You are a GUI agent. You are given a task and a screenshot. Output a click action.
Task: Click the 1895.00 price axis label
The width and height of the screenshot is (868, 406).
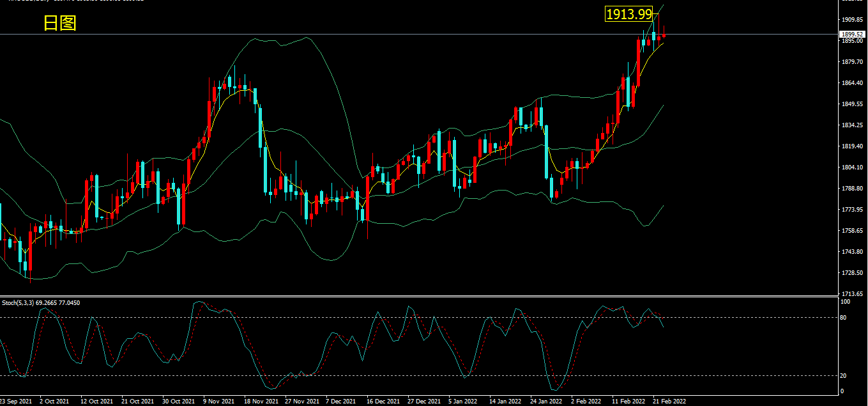[852, 41]
